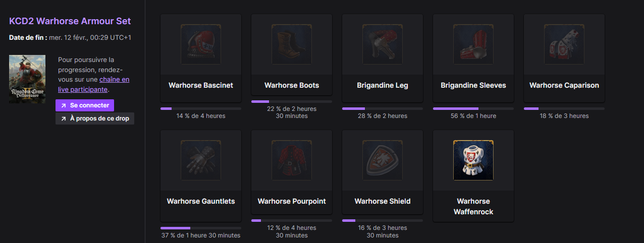Click the Warhorse Waffenrock reward image
Screen dimensions: 644x243
click(473, 160)
